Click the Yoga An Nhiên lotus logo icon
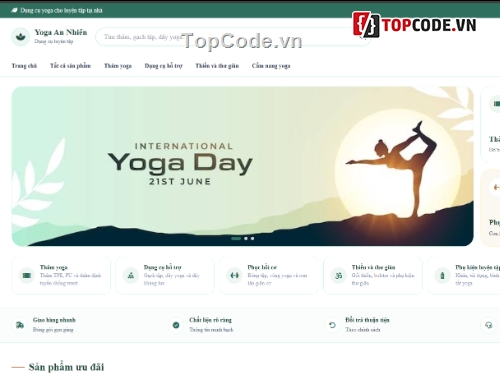Image resolution: width=500 pixels, height=375 pixels. coord(21,36)
